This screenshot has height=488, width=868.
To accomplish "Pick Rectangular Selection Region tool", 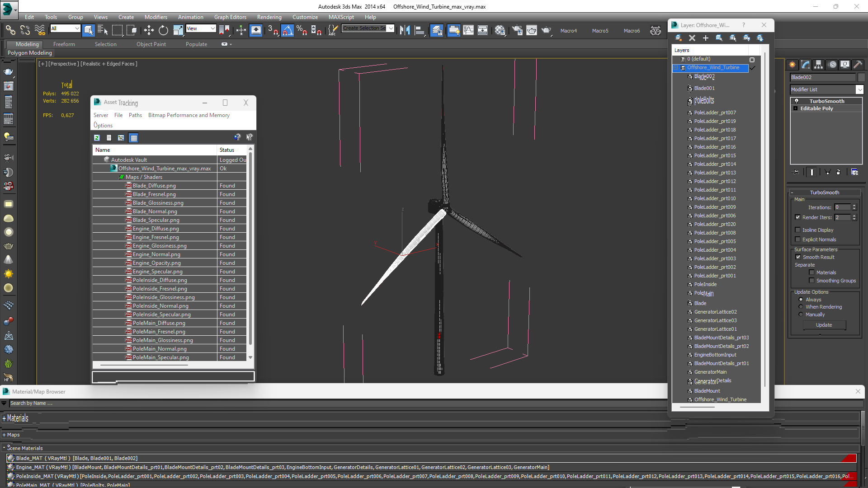I will point(117,30).
